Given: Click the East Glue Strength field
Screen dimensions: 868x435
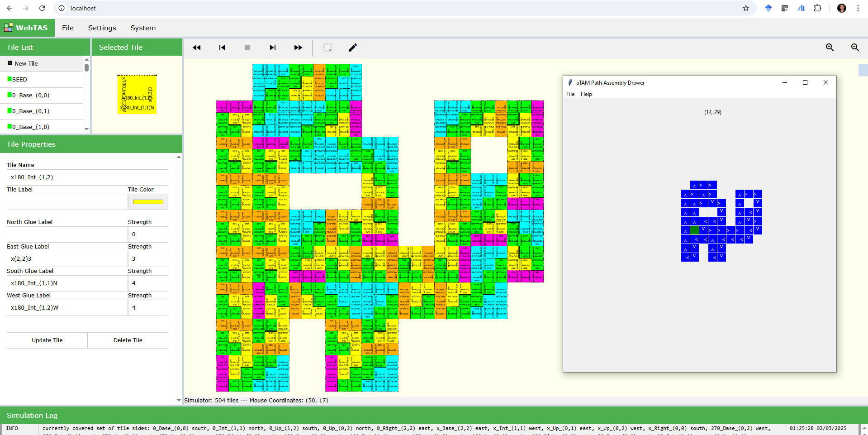Looking at the screenshot, I should click(x=148, y=259).
